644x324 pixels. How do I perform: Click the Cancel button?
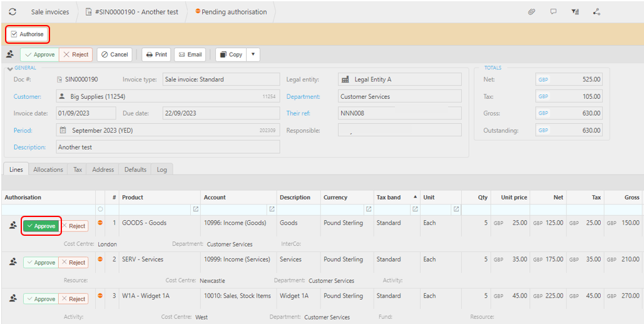tap(115, 54)
